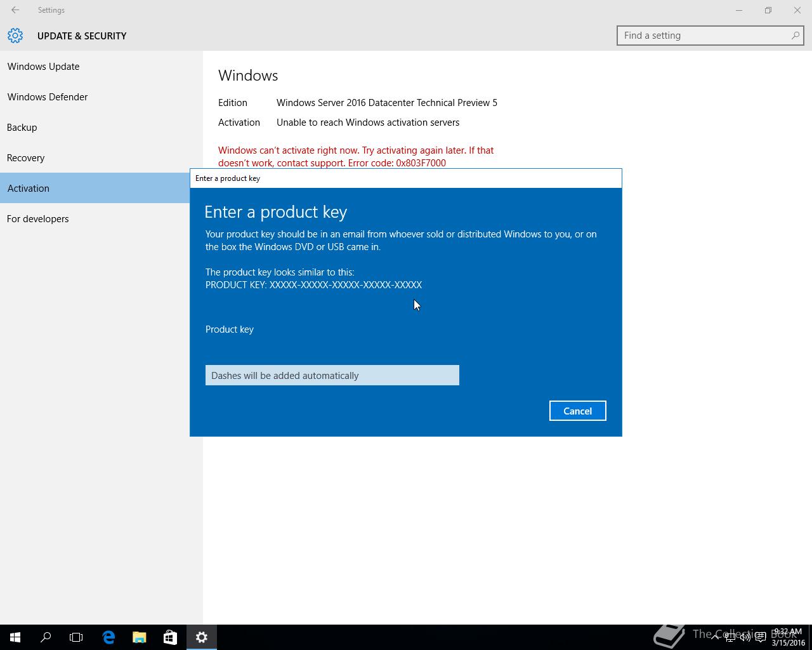812x650 pixels.
Task: Click the Edition value text
Action: coord(387,102)
